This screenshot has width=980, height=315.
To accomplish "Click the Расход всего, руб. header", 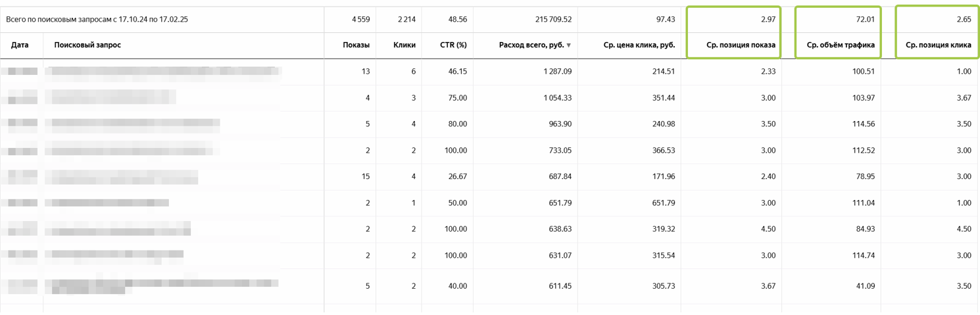I will tap(531, 45).
